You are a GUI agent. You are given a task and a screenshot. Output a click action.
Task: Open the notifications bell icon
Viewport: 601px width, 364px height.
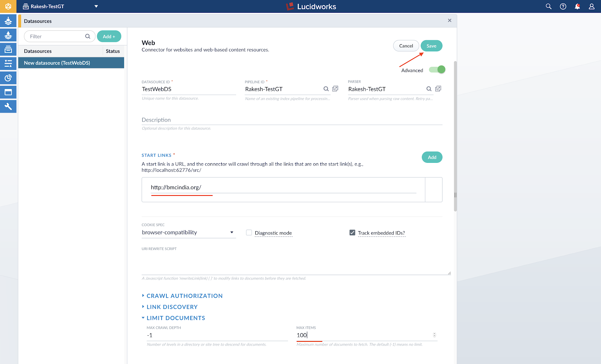[x=577, y=6]
